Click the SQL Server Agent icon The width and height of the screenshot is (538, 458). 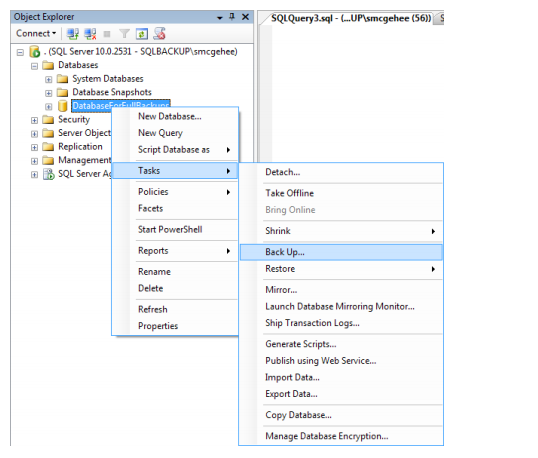coord(48,174)
